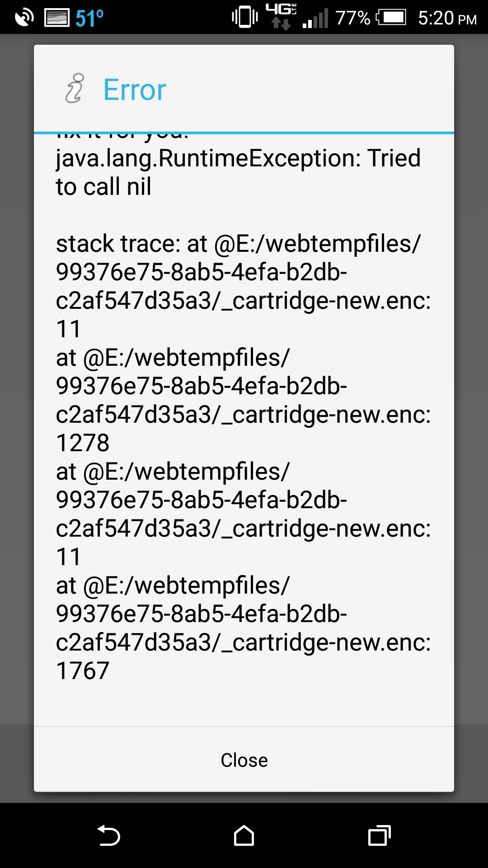Go to the home screen via Home icon
The width and height of the screenshot is (488, 868).
[244, 835]
